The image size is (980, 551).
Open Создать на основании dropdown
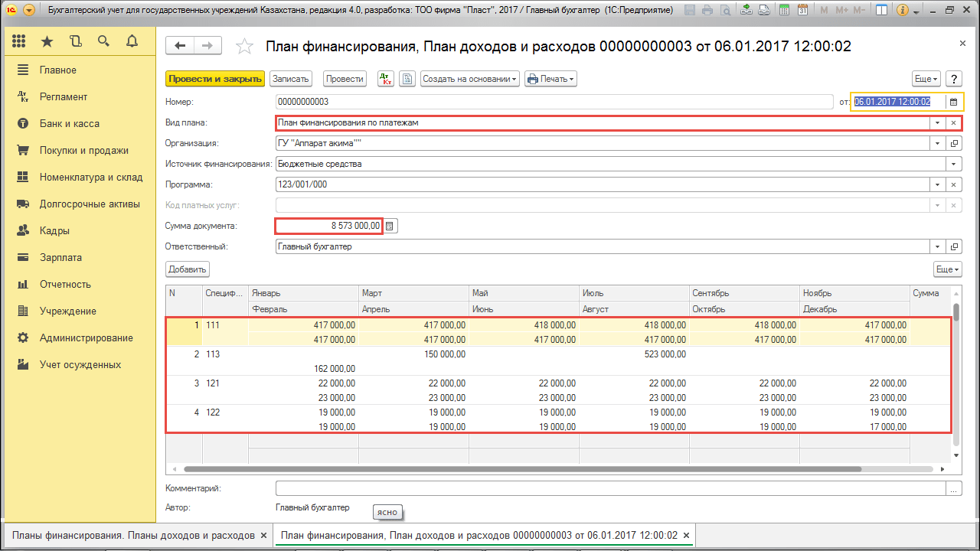[470, 79]
